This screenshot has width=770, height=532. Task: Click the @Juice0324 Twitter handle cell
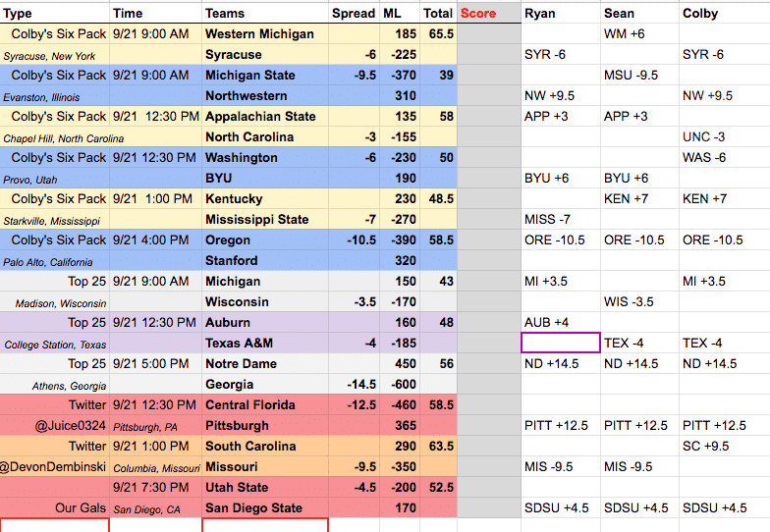point(55,426)
